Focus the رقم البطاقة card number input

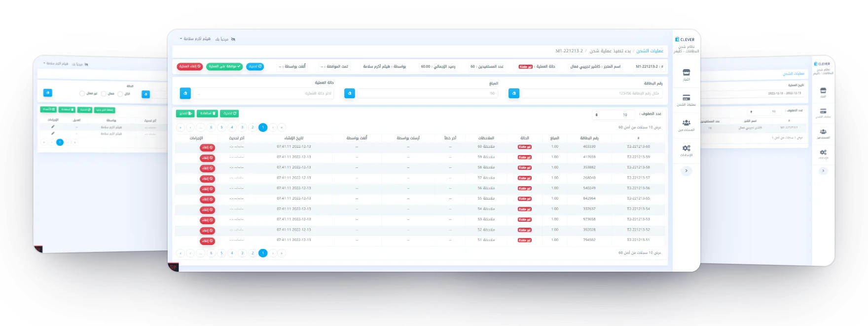pyautogui.click(x=591, y=93)
